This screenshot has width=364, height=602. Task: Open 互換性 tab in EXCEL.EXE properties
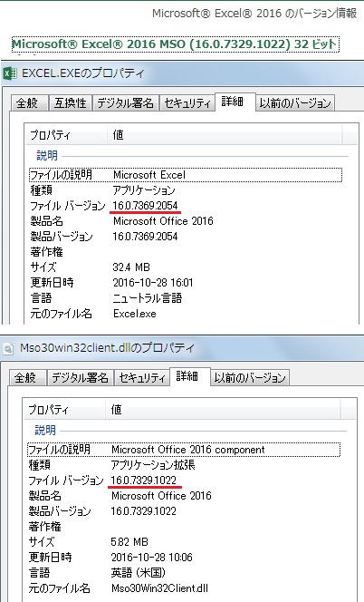[71, 102]
